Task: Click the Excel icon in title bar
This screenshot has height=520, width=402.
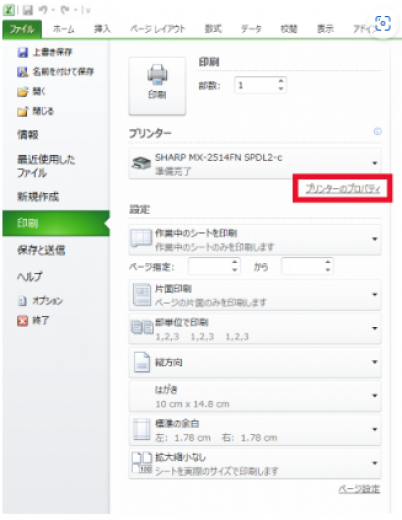Action: [8, 10]
